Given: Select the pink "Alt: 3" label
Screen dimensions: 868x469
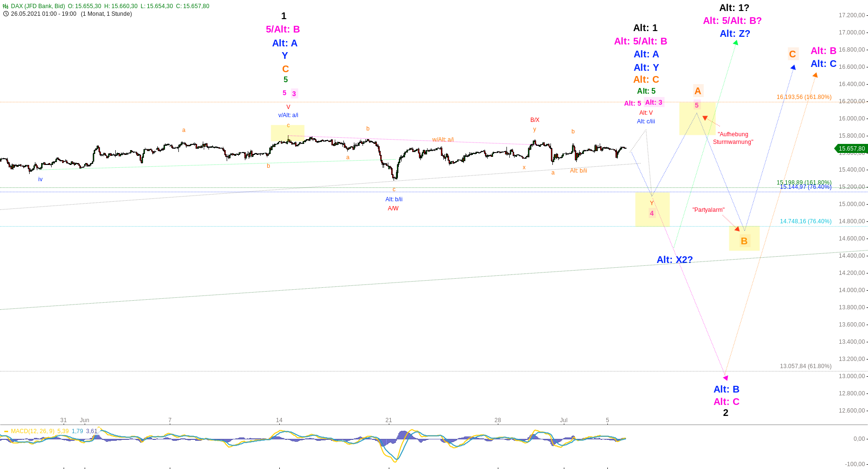Looking at the screenshot, I should [654, 102].
